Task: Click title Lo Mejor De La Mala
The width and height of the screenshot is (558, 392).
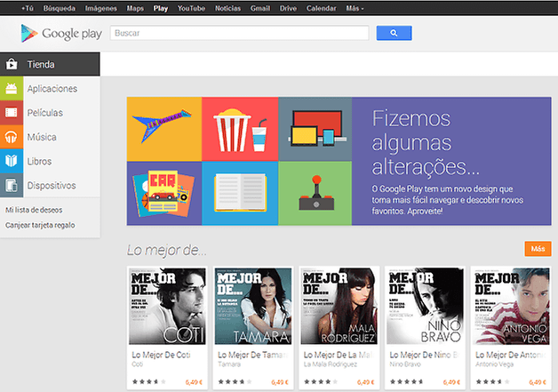Action: coord(339,355)
